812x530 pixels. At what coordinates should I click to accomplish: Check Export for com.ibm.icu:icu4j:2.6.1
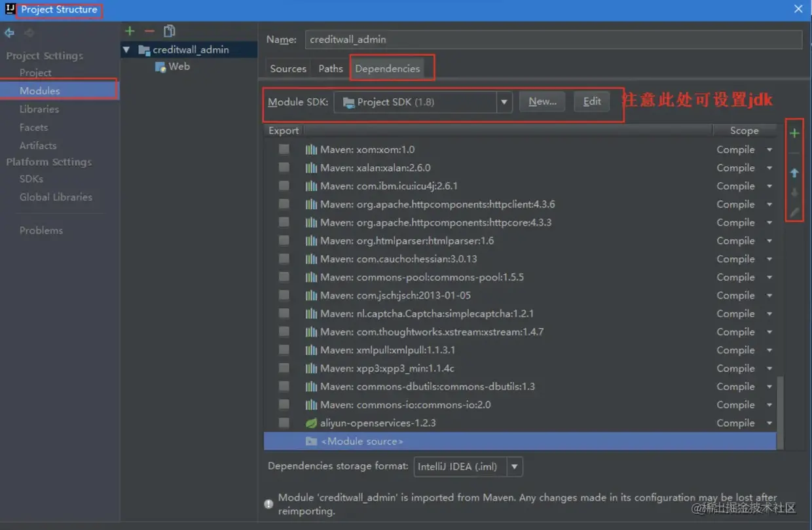pos(284,186)
